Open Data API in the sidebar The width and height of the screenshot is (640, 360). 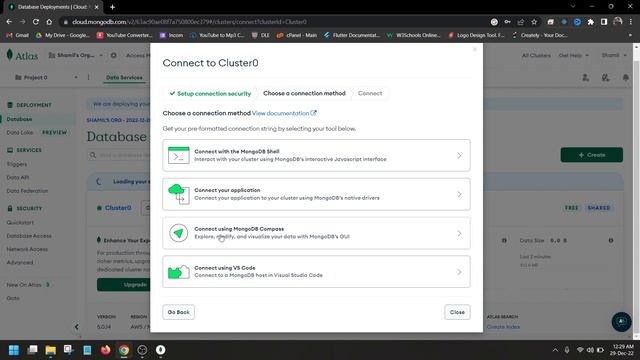point(18,178)
